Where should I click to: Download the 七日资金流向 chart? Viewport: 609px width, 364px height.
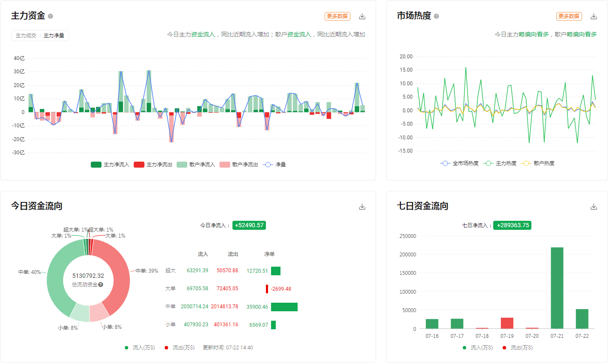click(594, 207)
